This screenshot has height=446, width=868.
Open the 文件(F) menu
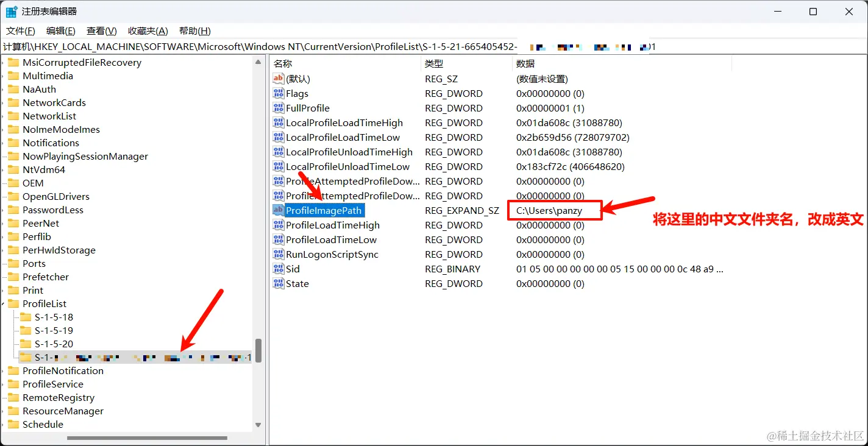(x=21, y=31)
